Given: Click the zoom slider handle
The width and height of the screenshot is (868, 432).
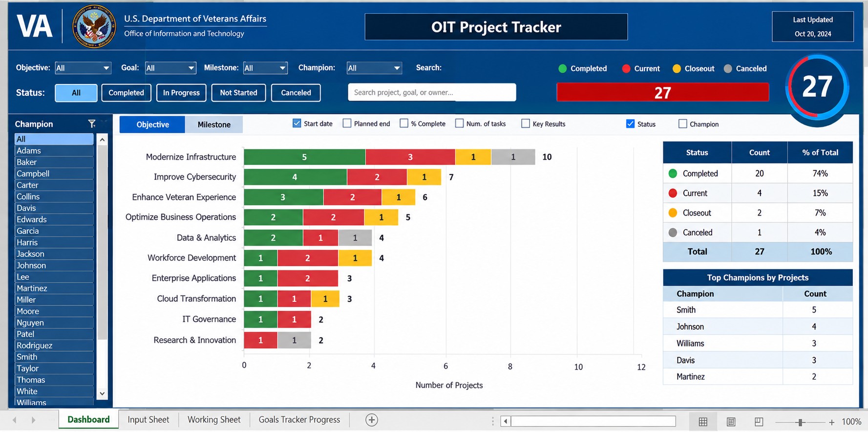Looking at the screenshot, I should [x=800, y=422].
